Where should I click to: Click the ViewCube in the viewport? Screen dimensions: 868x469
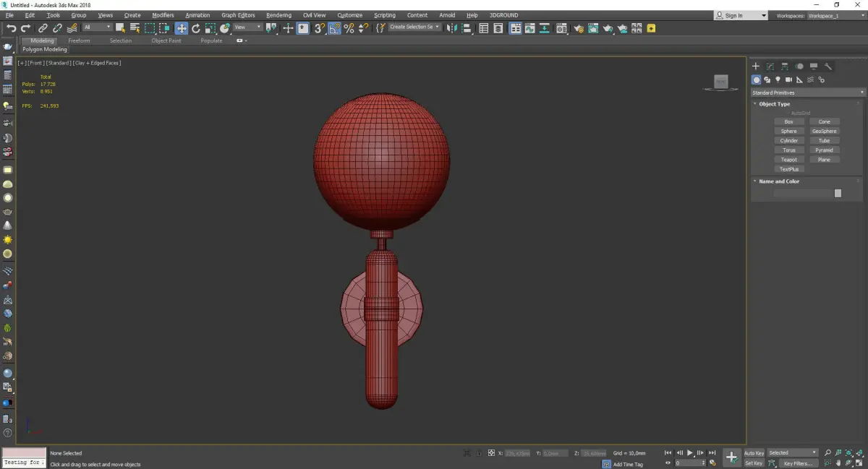[720, 83]
